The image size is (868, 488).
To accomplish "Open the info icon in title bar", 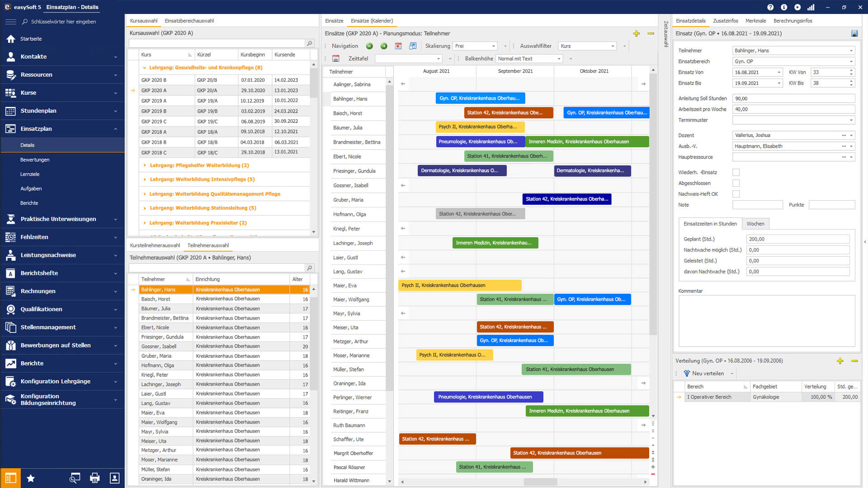I will click(x=784, y=7).
